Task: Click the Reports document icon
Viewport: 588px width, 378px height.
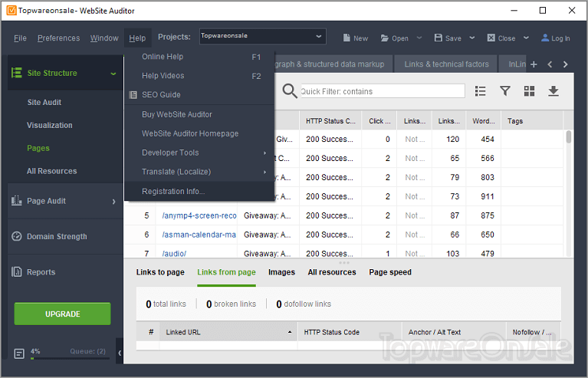Action: [x=17, y=271]
